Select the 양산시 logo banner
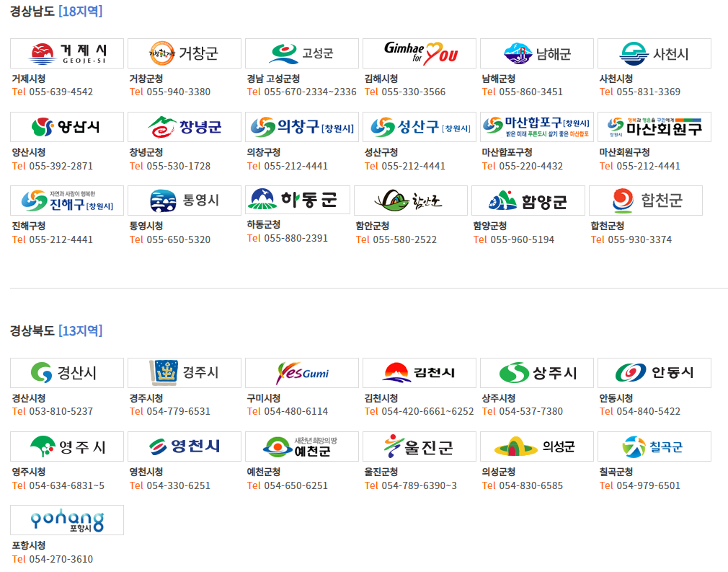The width and height of the screenshot is (728, 572). pos(67,127)
